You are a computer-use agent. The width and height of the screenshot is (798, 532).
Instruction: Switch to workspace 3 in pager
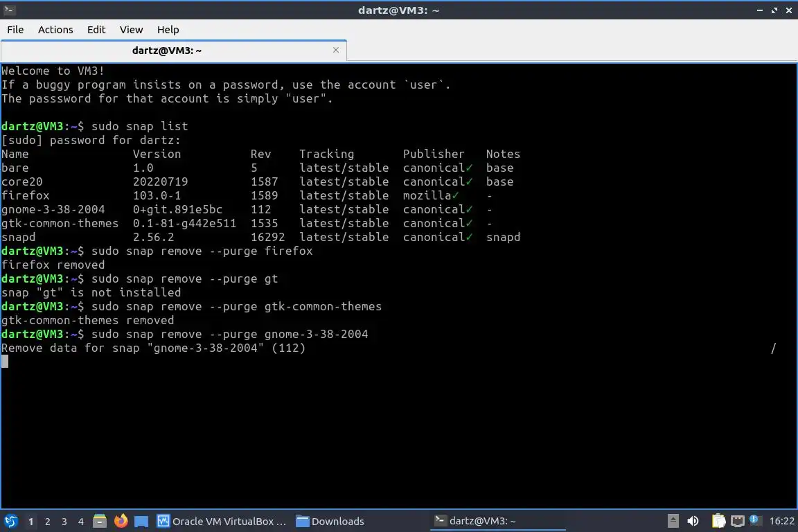tap(64, 522)
